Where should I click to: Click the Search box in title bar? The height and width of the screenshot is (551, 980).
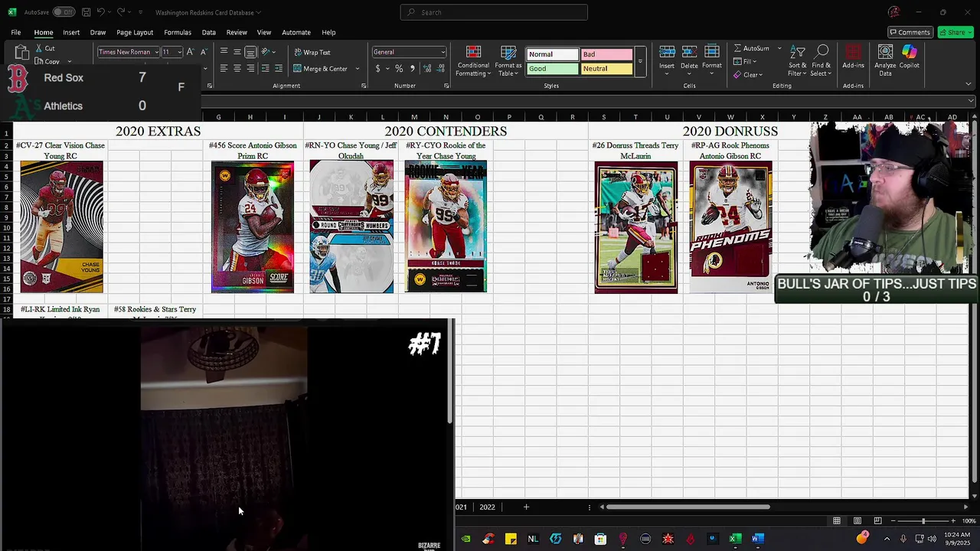point(494,12)
